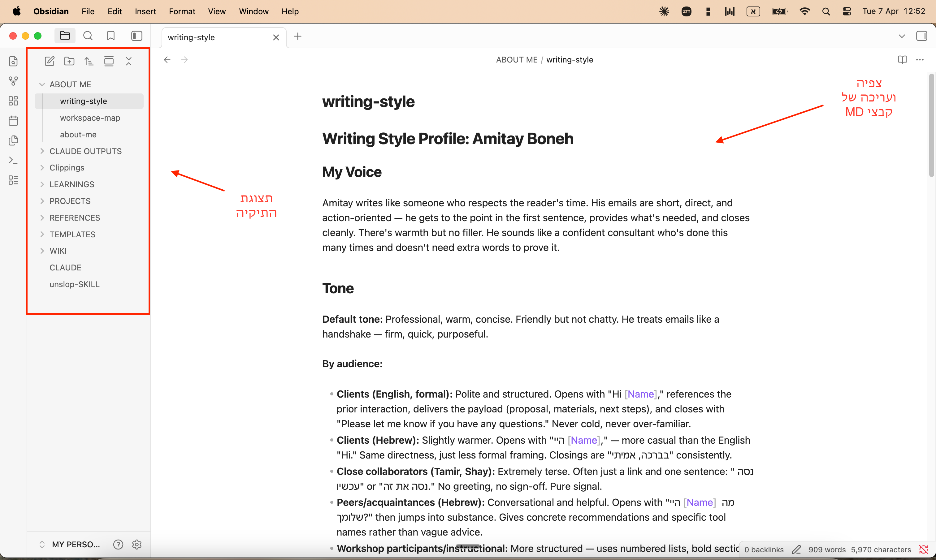The width and height of the screenshot is (936, 560).
Task: Open a new tab with the plus button
Action: click(x=298, y=36)
